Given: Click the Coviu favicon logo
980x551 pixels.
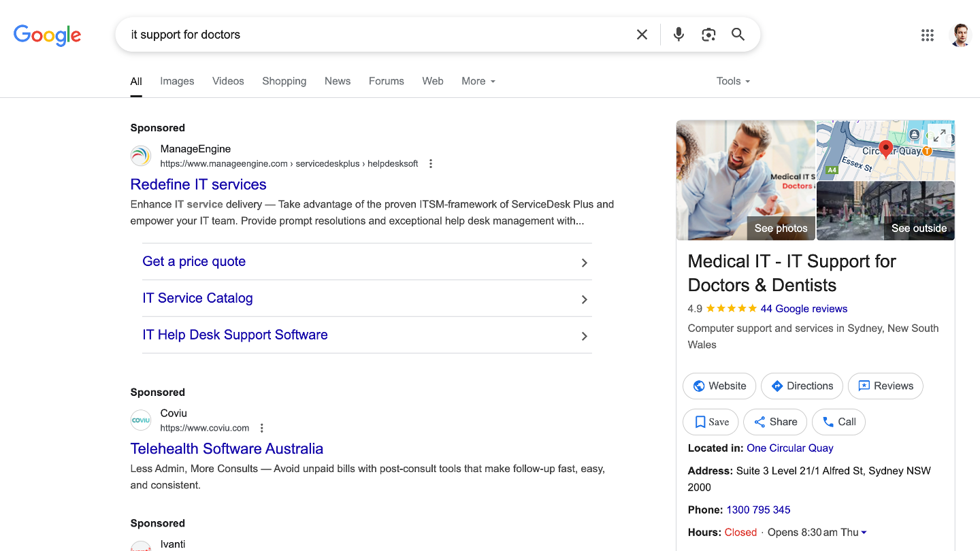Looking at the screenshot, I should (x=141, y=420).
